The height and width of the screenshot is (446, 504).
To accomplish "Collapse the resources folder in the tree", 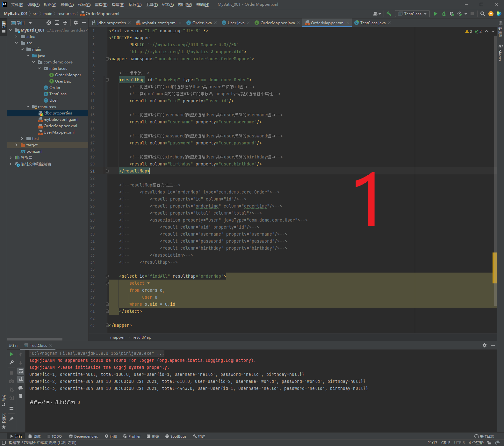I will click(28, 107).
